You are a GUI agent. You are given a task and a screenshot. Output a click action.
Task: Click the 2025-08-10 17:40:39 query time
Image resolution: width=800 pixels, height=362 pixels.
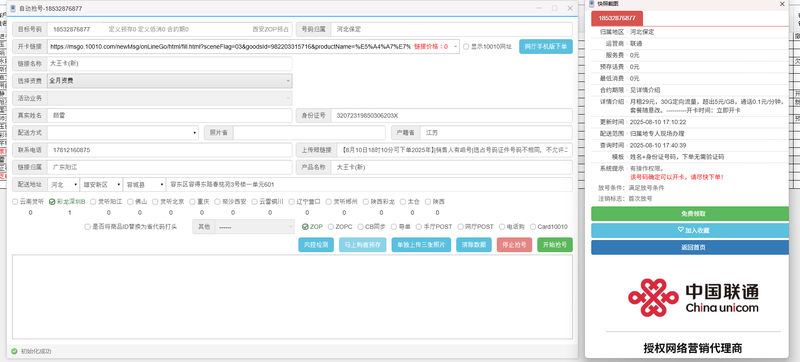[658, 145]
